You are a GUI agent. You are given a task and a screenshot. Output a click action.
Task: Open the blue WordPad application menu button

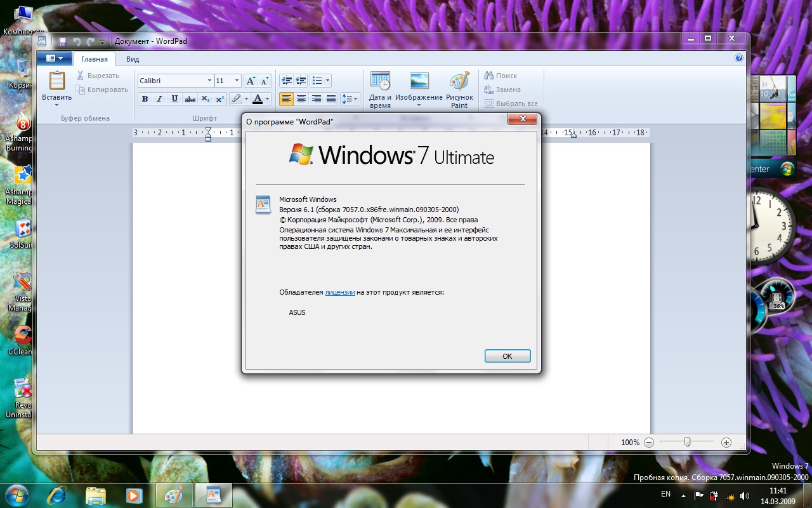[54, 58]
